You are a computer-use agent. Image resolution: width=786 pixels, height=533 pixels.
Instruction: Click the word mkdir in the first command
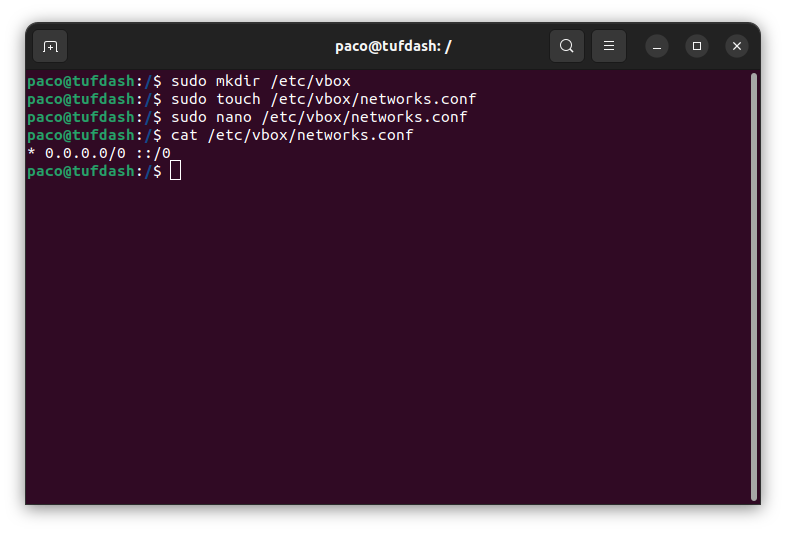point(238,81)
